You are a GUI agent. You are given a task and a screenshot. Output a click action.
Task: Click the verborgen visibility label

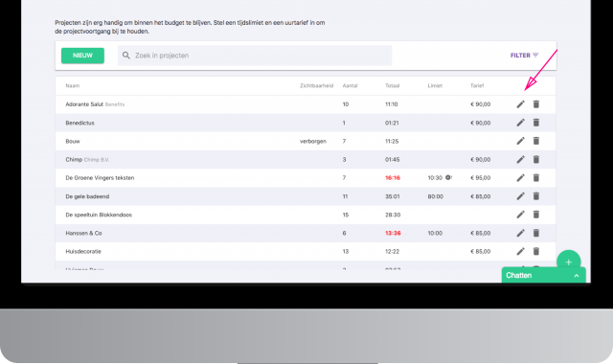313,141
